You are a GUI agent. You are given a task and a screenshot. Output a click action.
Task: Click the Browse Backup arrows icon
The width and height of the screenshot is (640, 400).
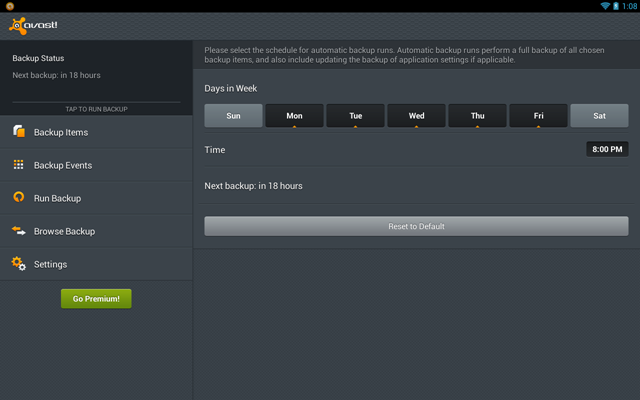(x=19, y=231)
